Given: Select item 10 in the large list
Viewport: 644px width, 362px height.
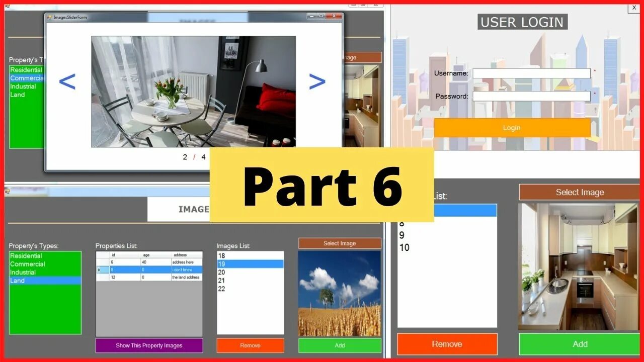Looking at the screenshot, I should pyautogui.click(x=447, y=247).
